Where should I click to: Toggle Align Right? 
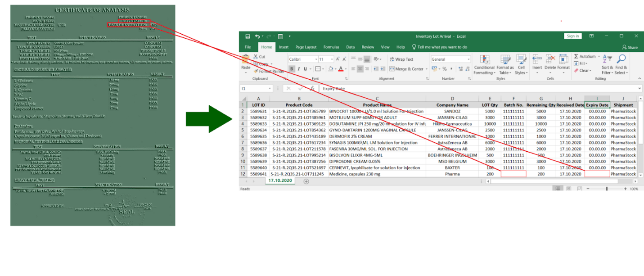(367, 69)
